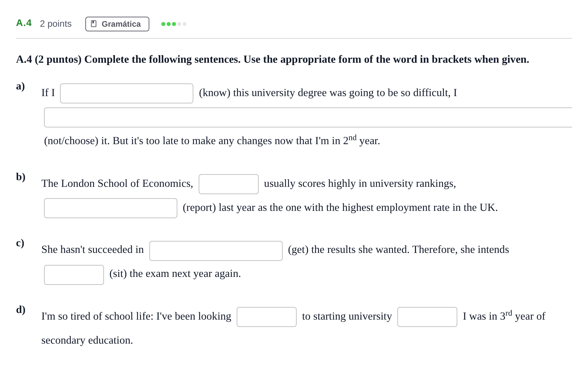Screen dimensions: 588x375
Task: Focus the blank after 'I've been looking'
Action: (x=267, y=317)
